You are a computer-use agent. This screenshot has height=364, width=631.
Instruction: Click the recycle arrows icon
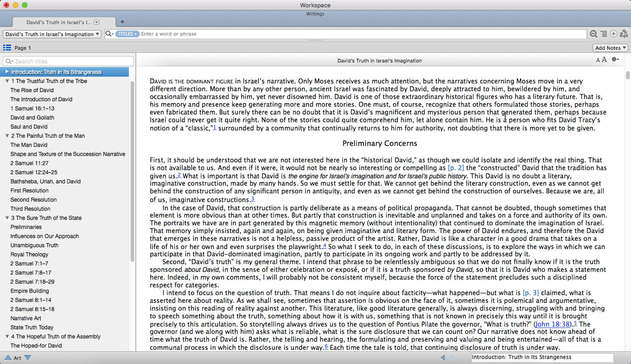point(624,34)
